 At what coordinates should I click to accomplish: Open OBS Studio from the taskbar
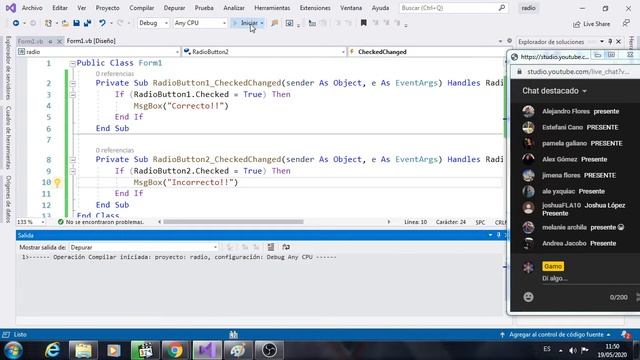269,350
